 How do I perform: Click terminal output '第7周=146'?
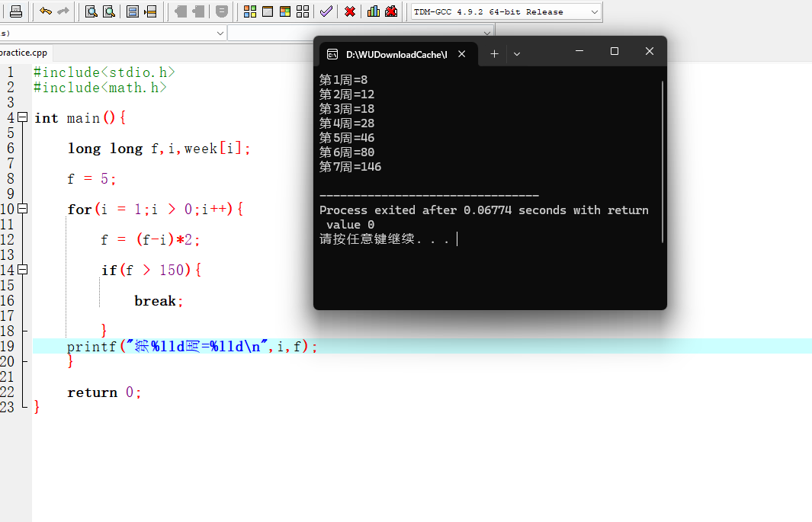pos(350,167)
